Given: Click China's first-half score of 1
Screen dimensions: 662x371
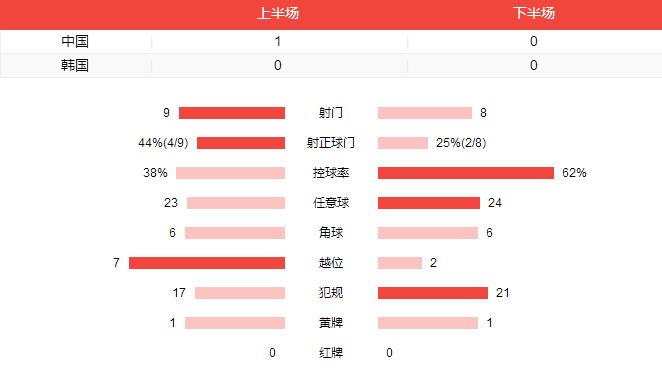Looking at the screenshot, I should pos(278,41).
